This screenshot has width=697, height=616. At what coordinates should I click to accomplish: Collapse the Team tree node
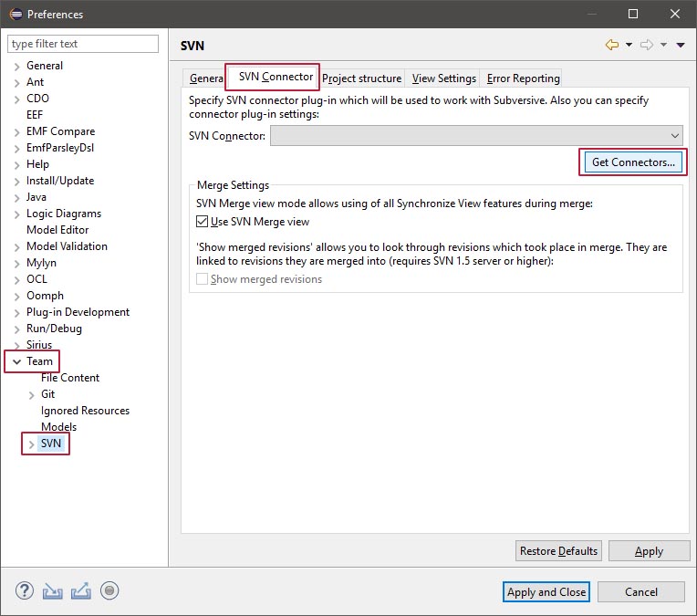[17, 361]
